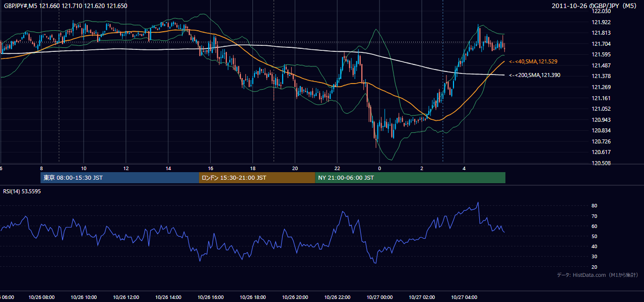Click the RSI 80 level label

pos(594,206)
